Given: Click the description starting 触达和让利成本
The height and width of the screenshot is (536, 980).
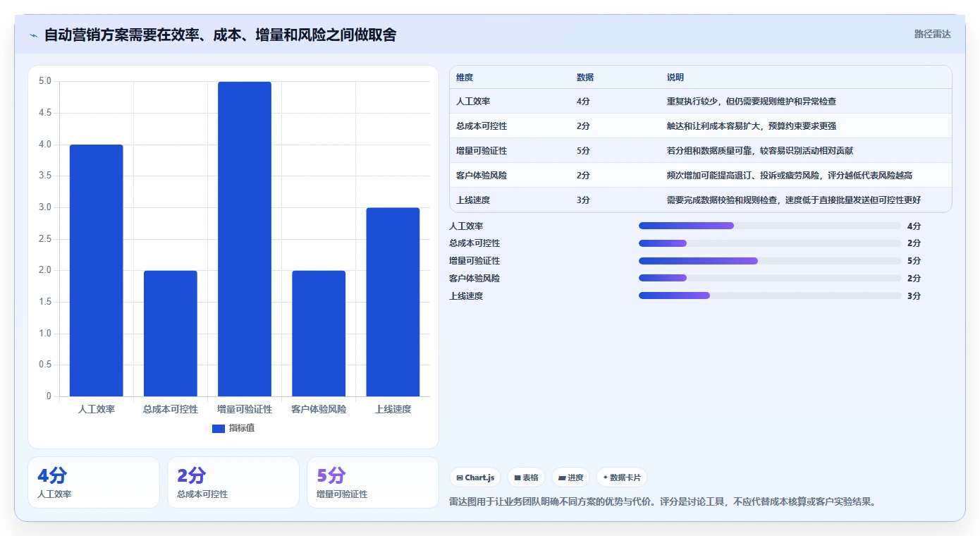Looking at the screenshot, I should [752, 126].
